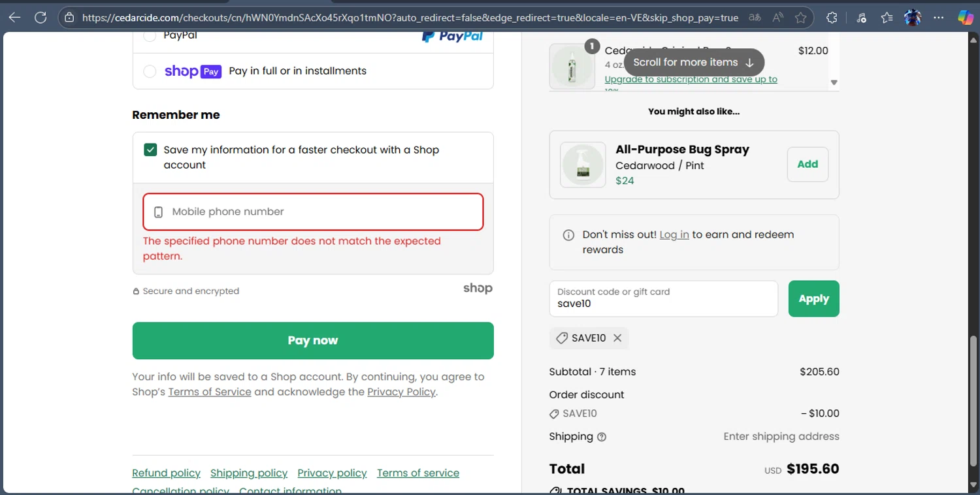
Task: Click the Cedarcide Original product thumbnail
Action: (572, 66)
